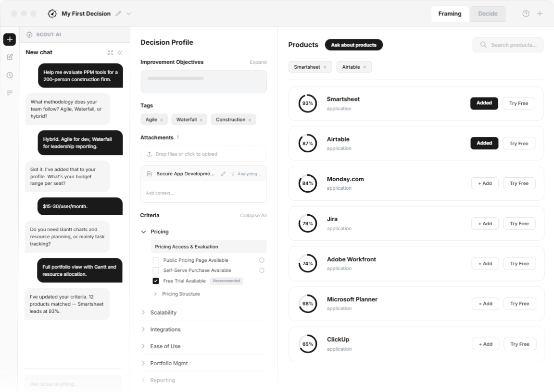Screen dimensions: 554x392
Task: Click the Search products input field
Action: point(513,45)
